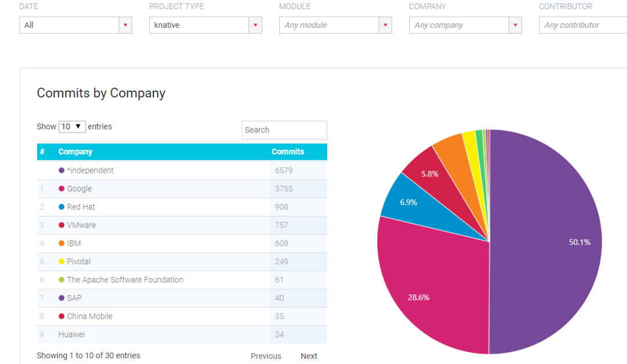Click the 35 commits cell
627x364 pixels.
(x=298, y=316)
